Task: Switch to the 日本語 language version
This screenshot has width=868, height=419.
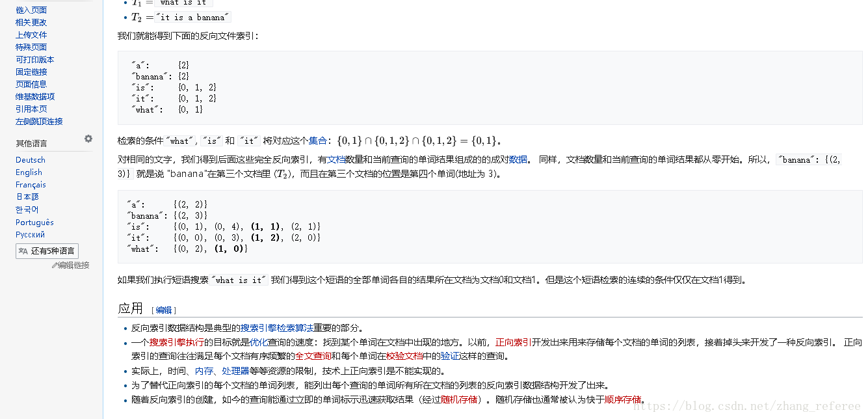Action: pos(27,197)
